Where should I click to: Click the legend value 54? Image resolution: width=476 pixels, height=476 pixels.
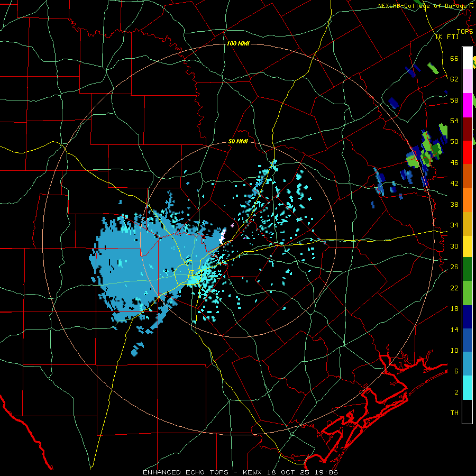tap(454, 121)
